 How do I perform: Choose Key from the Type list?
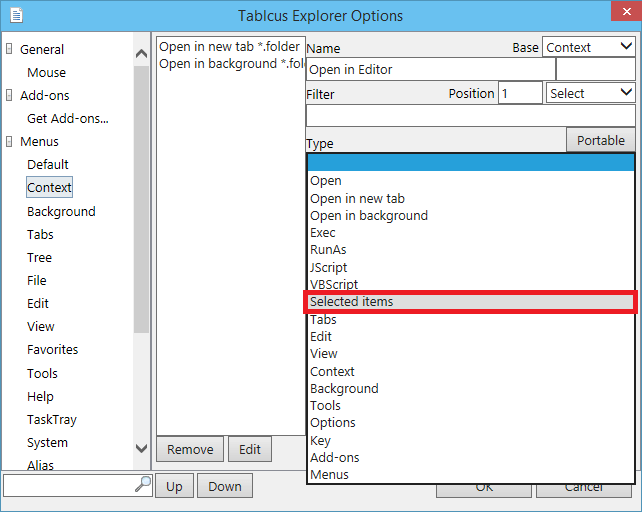click(471, 440)
